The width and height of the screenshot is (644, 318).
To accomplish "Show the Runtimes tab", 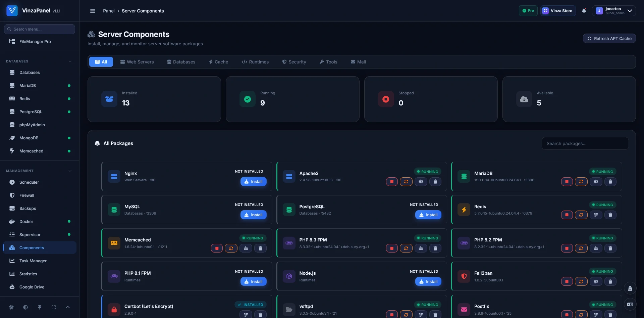I will 255,62.
